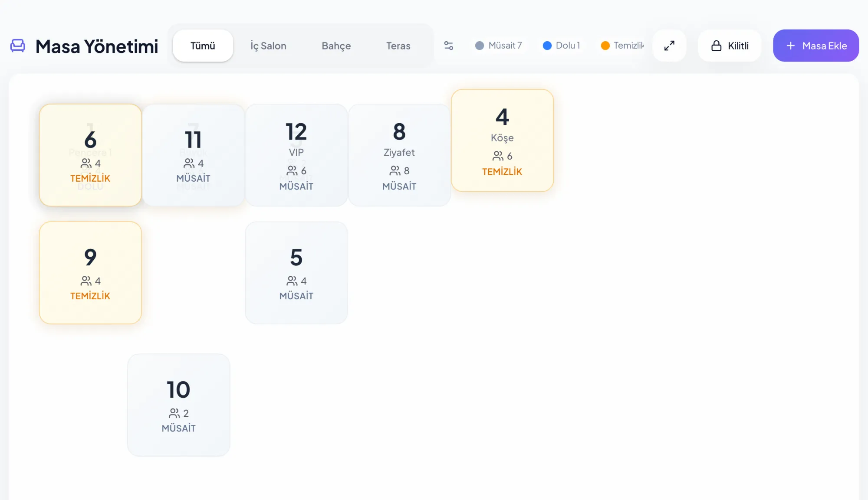868x500 pixels.
Task: Switch to the İç Salon tab
Action: pyautogui.click(x=268, y=46)
